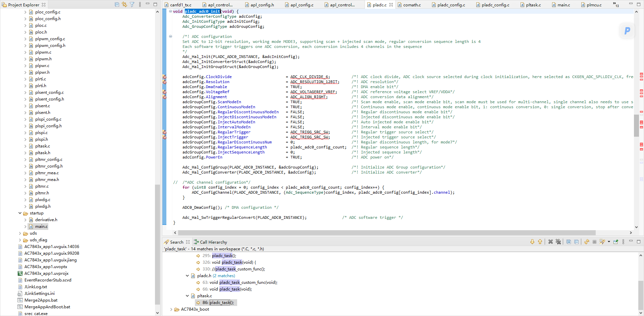The image size is (644, 316).
Task: Select main.c in Project Explorer
Action: (41, 227)
